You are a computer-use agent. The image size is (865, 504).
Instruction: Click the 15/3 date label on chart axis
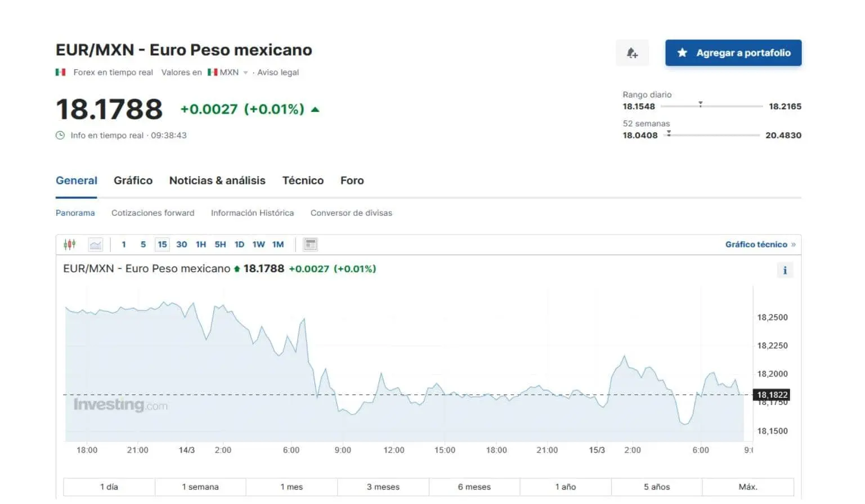597,451
